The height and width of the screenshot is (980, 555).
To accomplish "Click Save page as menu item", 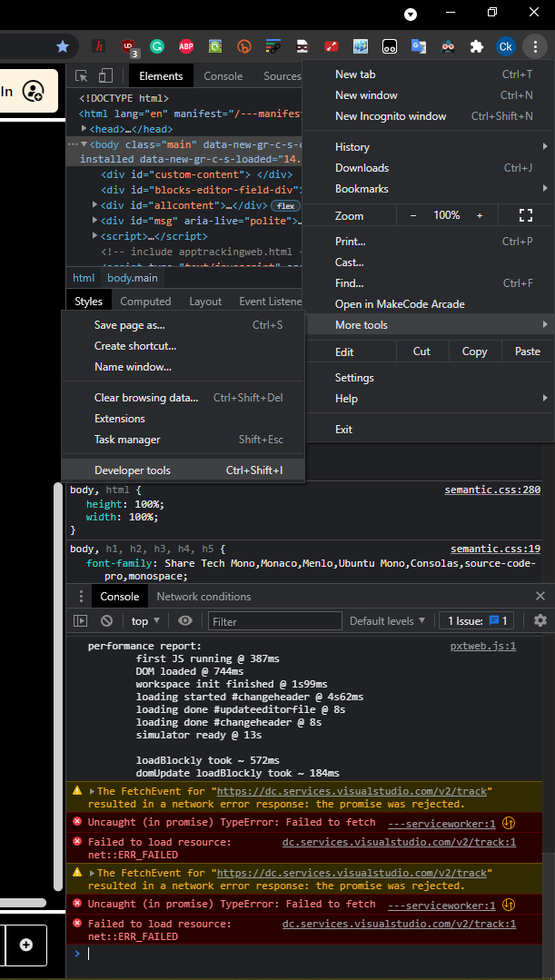I will (x=183, y=326).
